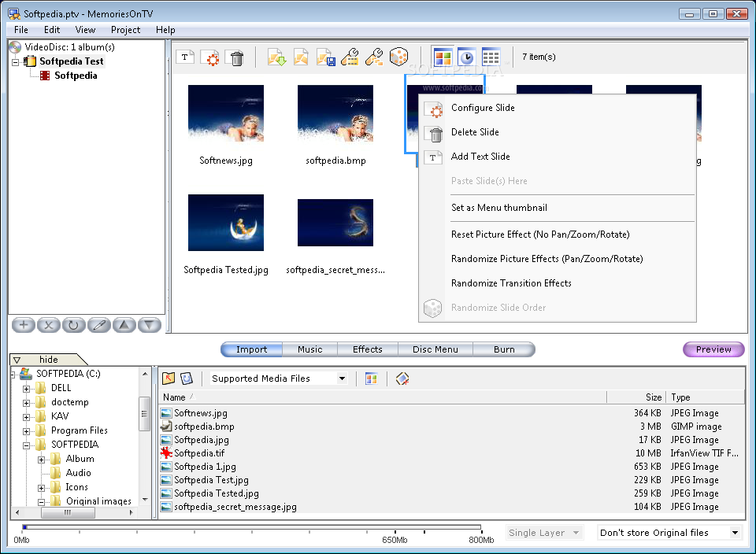Open the Supported Media Files dropdown

click(x=342, y=379)
